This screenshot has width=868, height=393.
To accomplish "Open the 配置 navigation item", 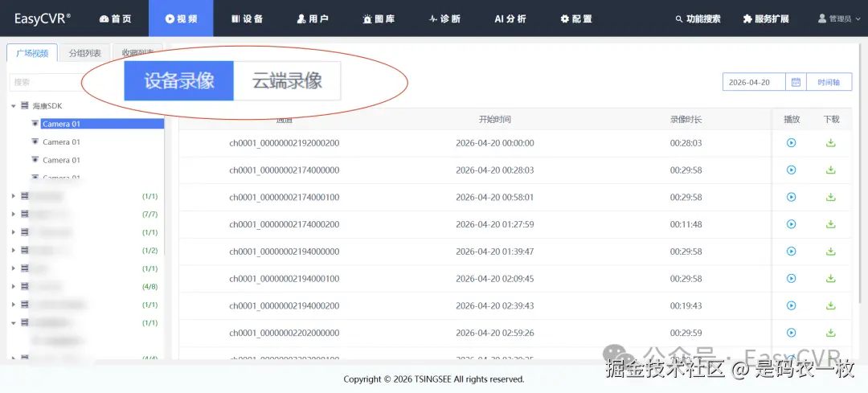I will point(576,18).
